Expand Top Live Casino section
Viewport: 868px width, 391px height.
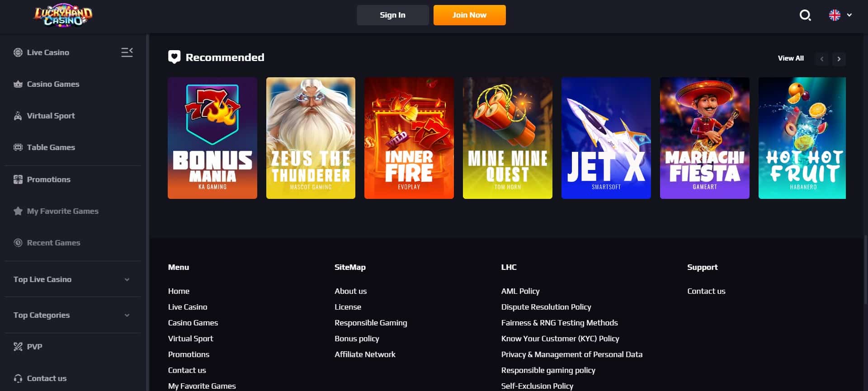click(x=72, y=279)
